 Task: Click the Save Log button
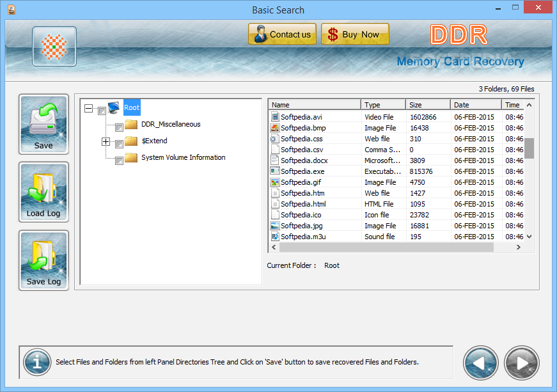(43, 260)
